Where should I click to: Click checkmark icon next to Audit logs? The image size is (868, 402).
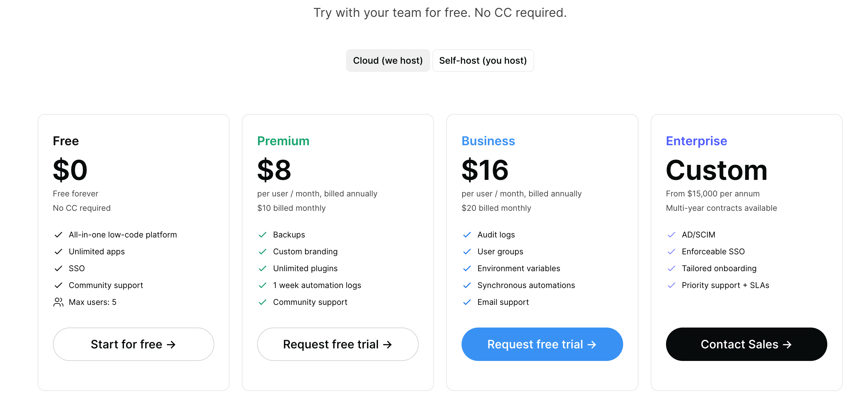[x=467, y=235]
